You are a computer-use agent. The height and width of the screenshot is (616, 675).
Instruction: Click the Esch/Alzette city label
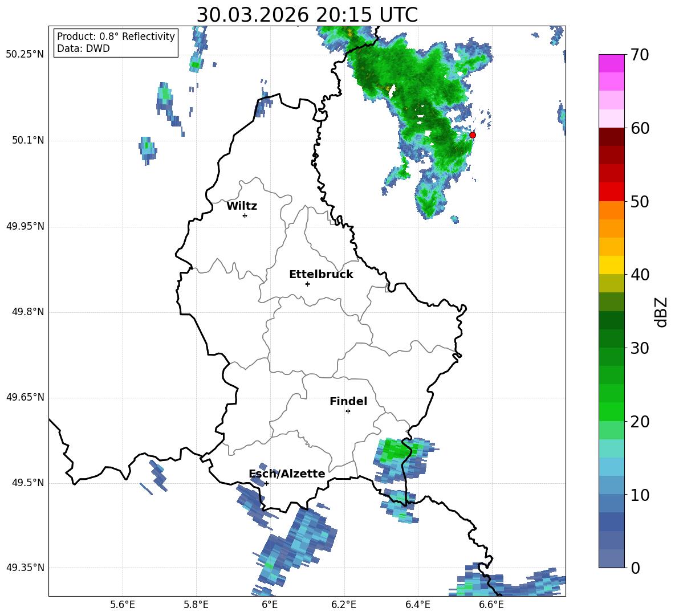click(287, 474)
